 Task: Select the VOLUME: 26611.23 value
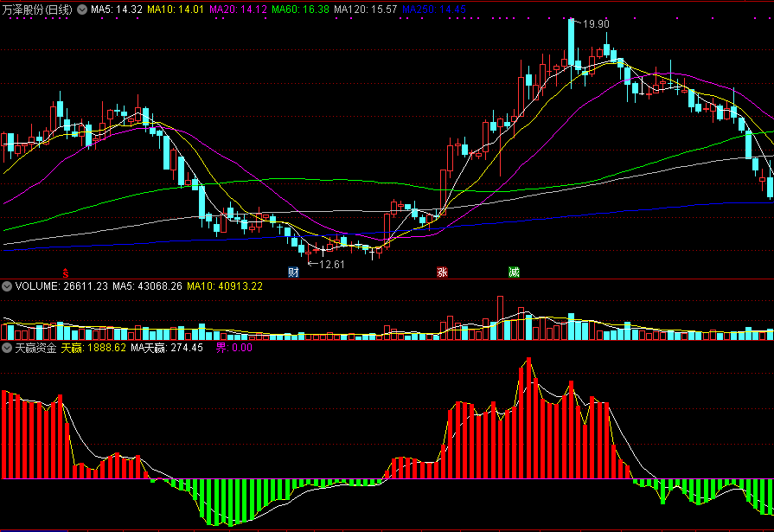(x=61, y=286)
